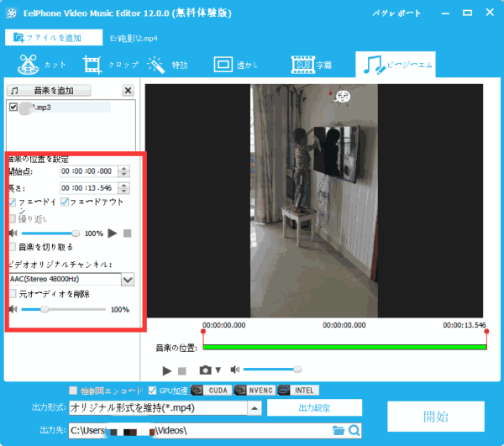
Task: Toggle the フェードアウト fade-out checkbox
Action: coord(65,202)
